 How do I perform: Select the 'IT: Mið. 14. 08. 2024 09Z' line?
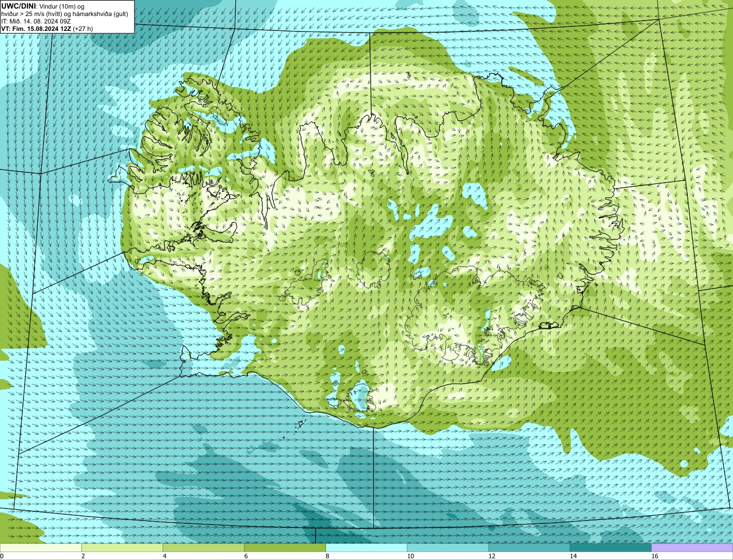36,21
